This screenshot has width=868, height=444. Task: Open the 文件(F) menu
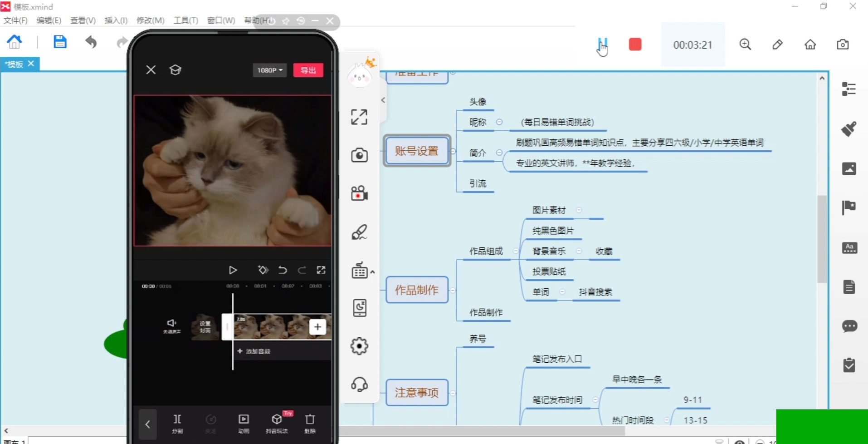click(x=15, y=20)
